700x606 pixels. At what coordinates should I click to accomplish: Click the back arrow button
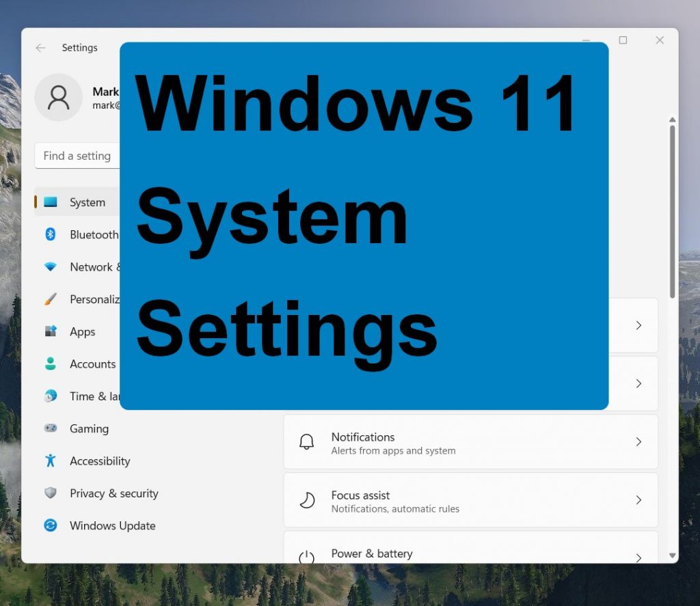click(x=40, y=48)
